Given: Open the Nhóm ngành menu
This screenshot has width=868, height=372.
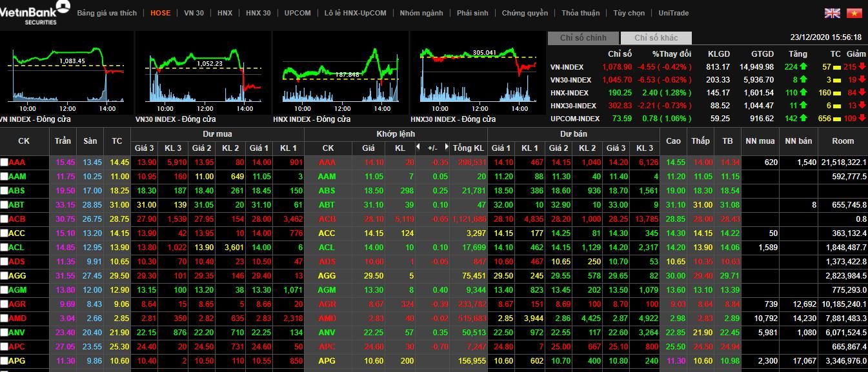Looking at the screenshot, I should coord(421,13).
